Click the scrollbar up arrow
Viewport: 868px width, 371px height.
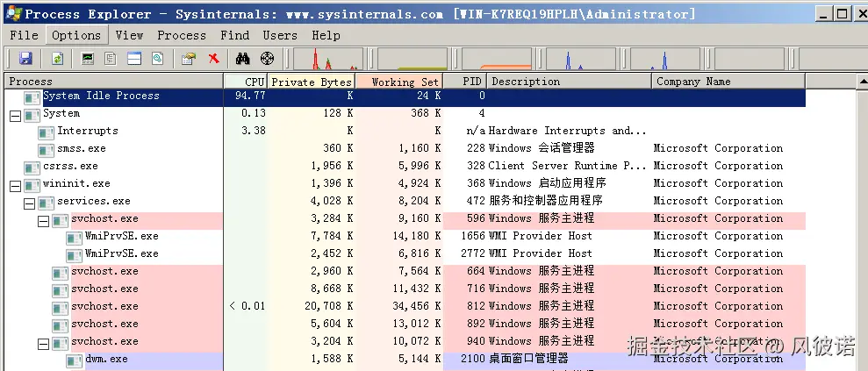863,82
